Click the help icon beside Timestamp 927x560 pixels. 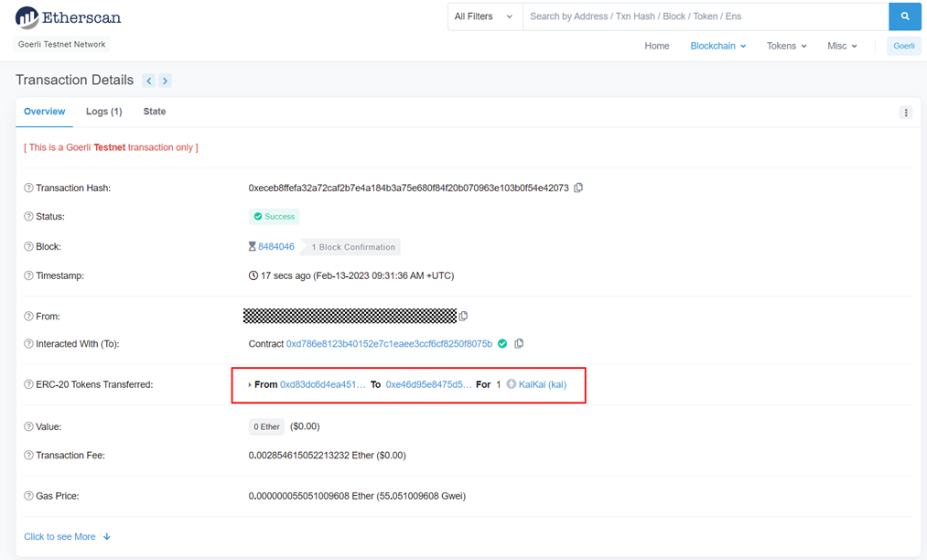click(28, 275)
